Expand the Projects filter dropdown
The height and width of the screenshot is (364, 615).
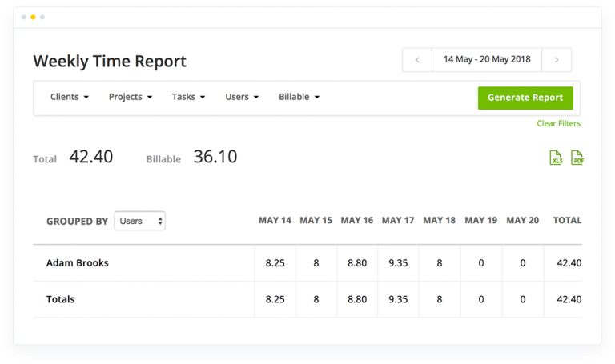130,97
